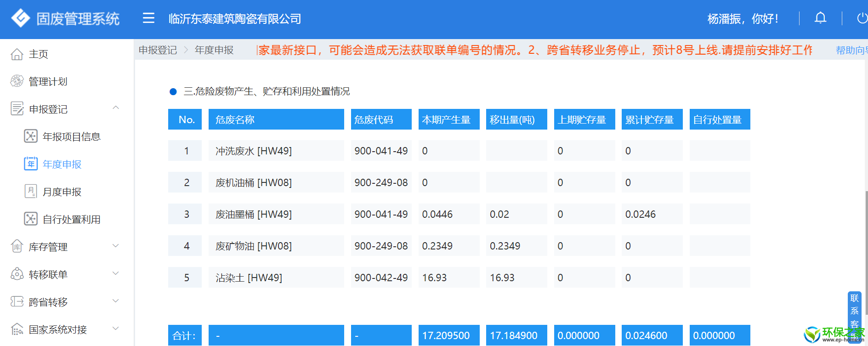Open the 帮助 help link
868x346 pixels.
point(850,50)
